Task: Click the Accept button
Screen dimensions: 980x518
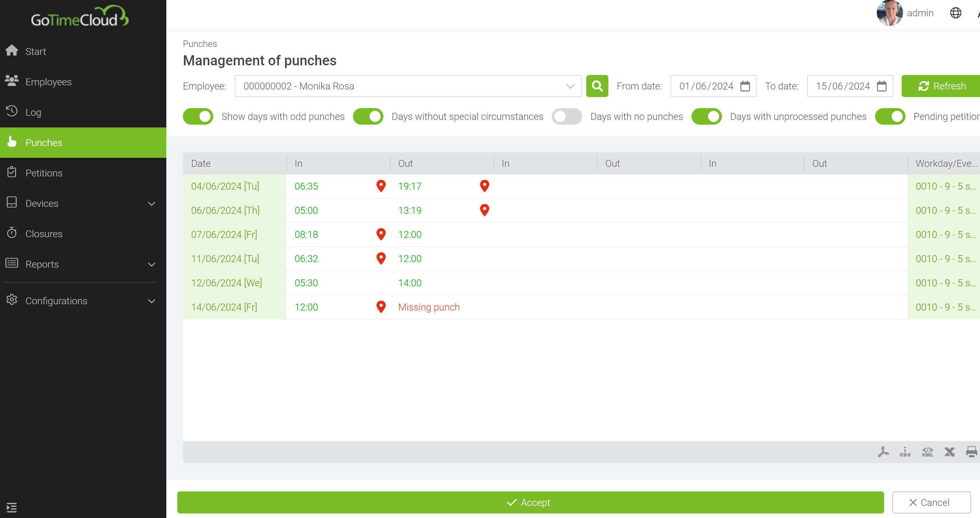Action: [x=530, y=502]
